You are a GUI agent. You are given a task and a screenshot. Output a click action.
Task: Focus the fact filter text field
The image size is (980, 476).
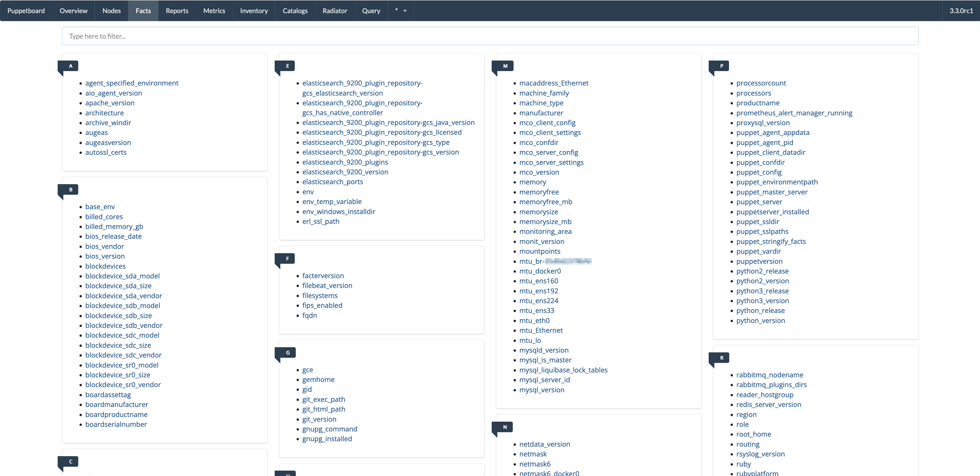pyautogui.click(x=490, y=36)
